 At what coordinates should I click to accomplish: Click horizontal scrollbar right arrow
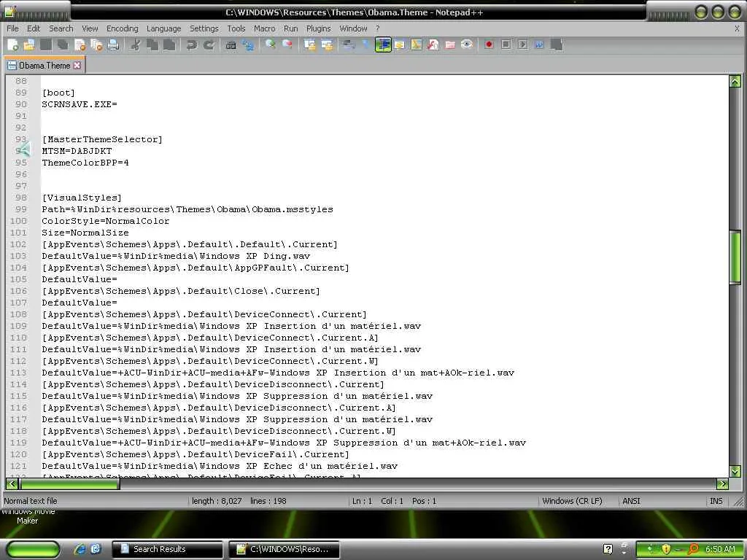pyautogui.click(x=722, y=484)
